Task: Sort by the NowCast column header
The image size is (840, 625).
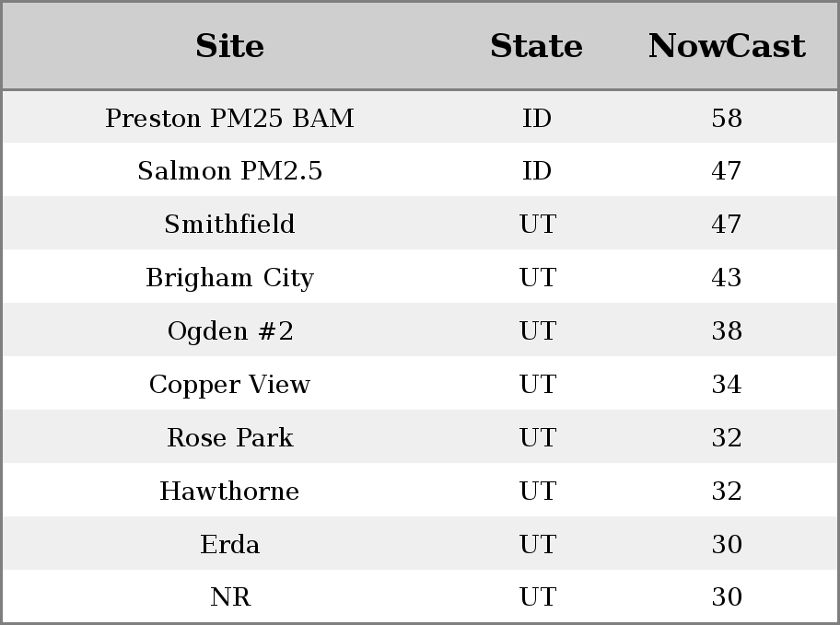Action: click(x=726, y=46)
